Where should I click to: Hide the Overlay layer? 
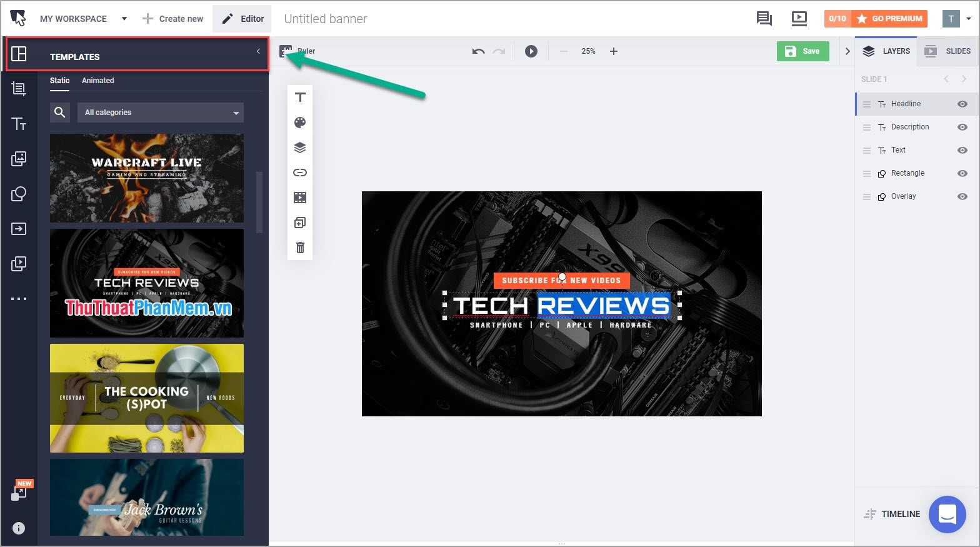[962, 196]
